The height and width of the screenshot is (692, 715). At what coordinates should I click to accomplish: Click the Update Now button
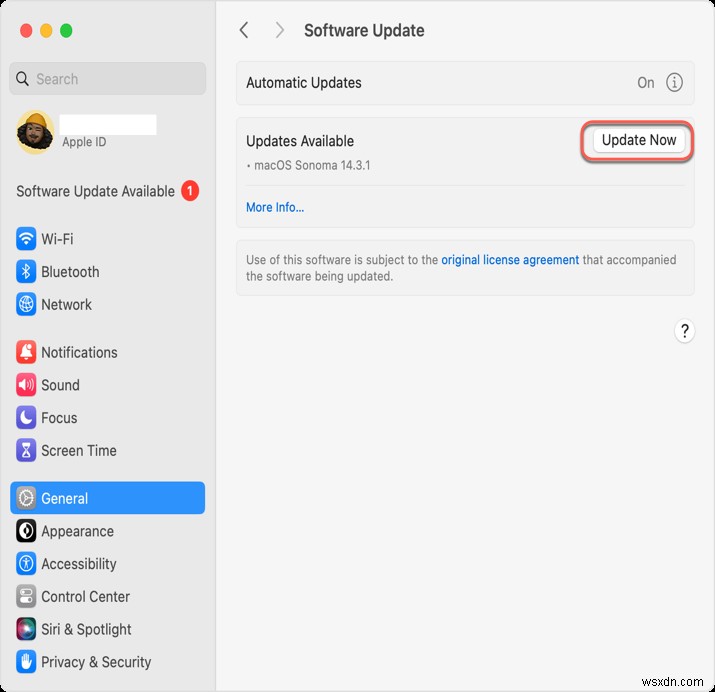[638, 140]
